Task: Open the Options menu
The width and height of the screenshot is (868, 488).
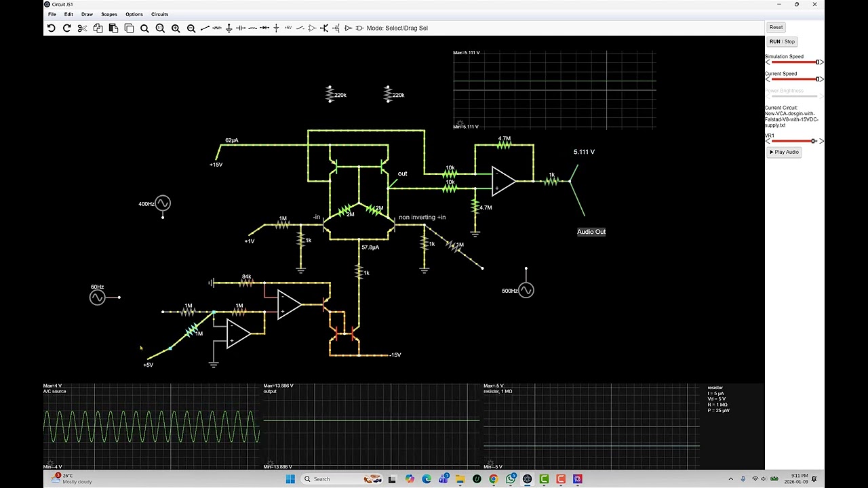Action: [134, 14]
